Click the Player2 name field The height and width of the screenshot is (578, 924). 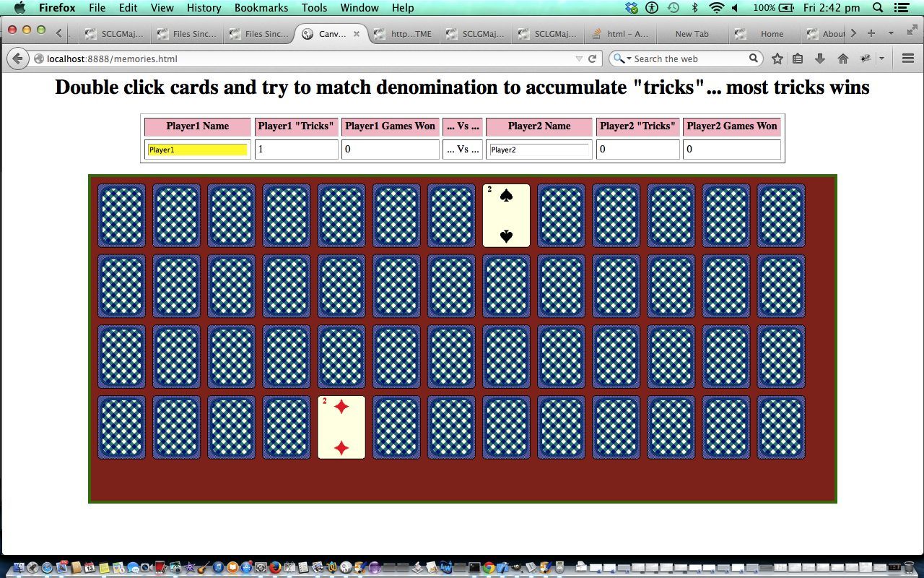[539, 150]
